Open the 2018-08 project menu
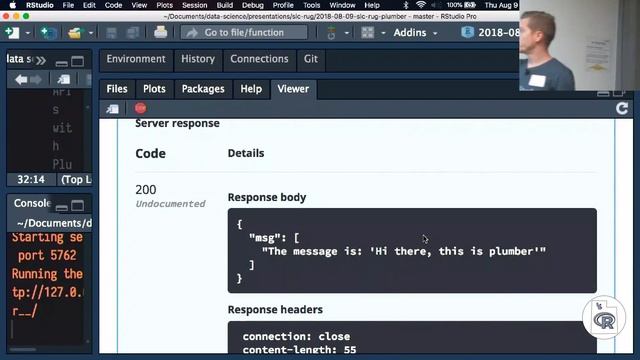Screen dimensions: 640x360 pos(490,33)
